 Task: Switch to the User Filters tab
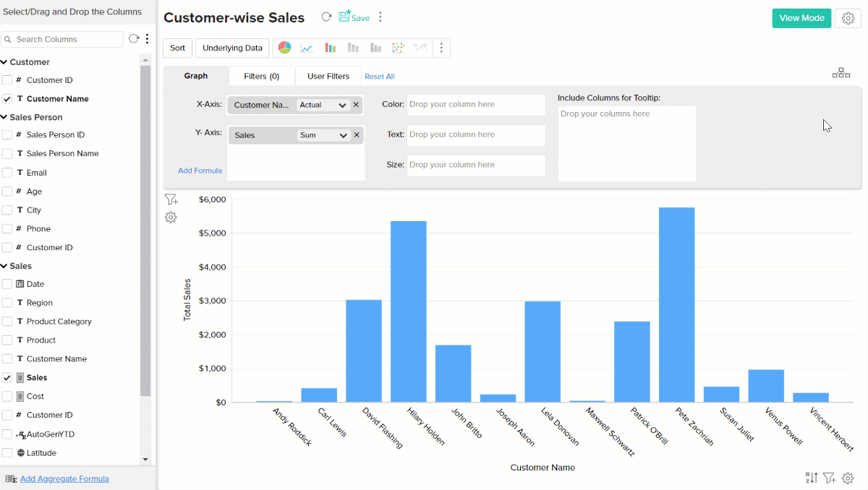click(x=328, y=76)
